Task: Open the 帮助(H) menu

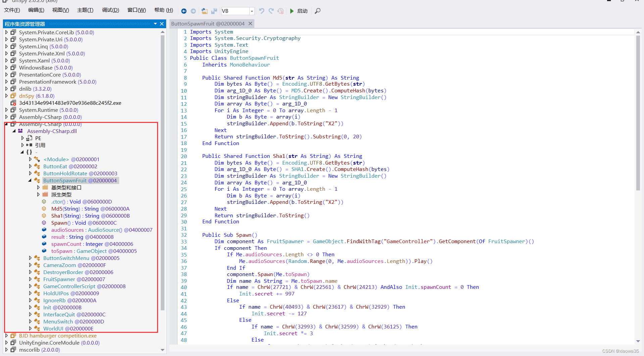Action: (164, 10)
